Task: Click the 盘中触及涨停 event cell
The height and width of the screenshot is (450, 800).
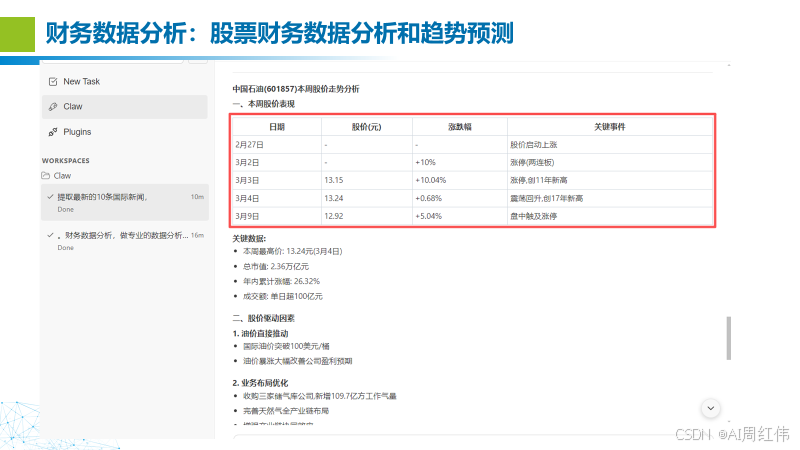Action: coord(610,216)
